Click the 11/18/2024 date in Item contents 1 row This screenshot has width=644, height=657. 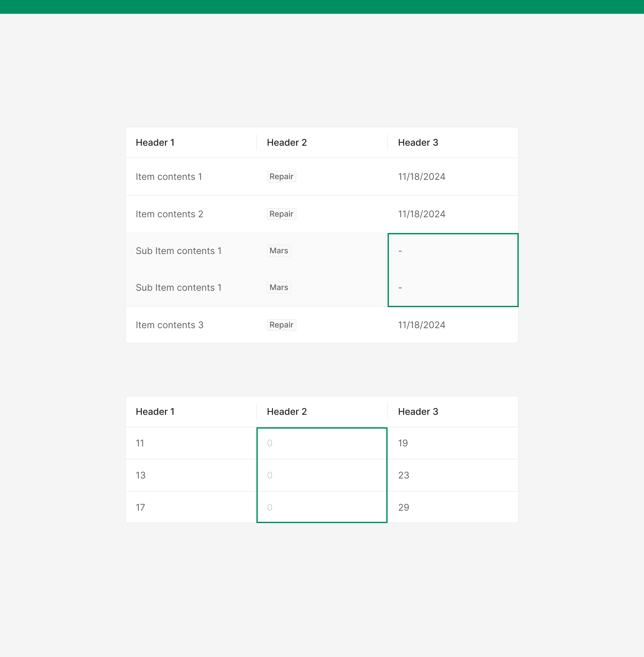point(421,177)
